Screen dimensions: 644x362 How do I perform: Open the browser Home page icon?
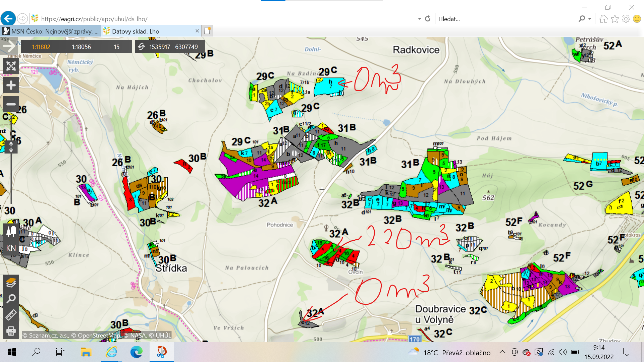coord(604,19)
